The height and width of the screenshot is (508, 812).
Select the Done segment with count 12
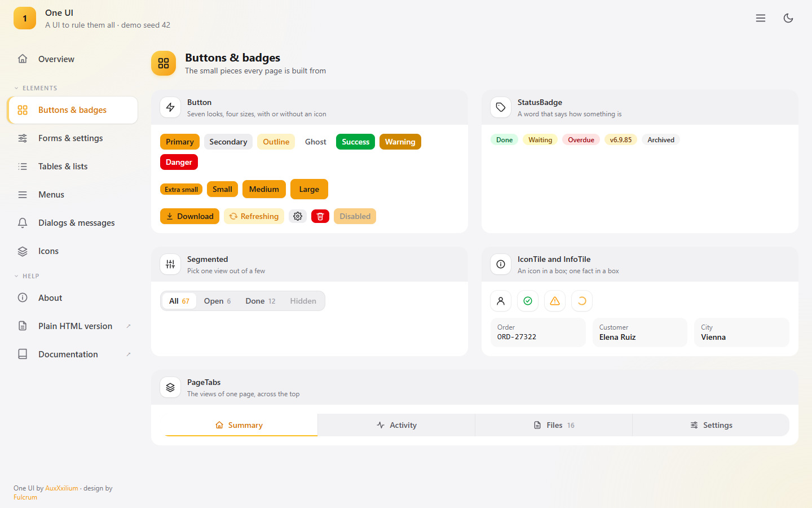[x=261, y=301]
